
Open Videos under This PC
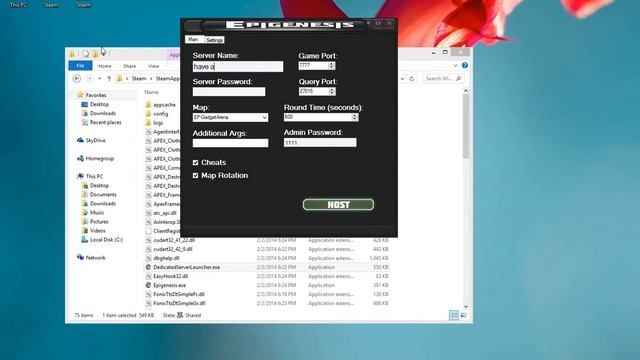98,231
